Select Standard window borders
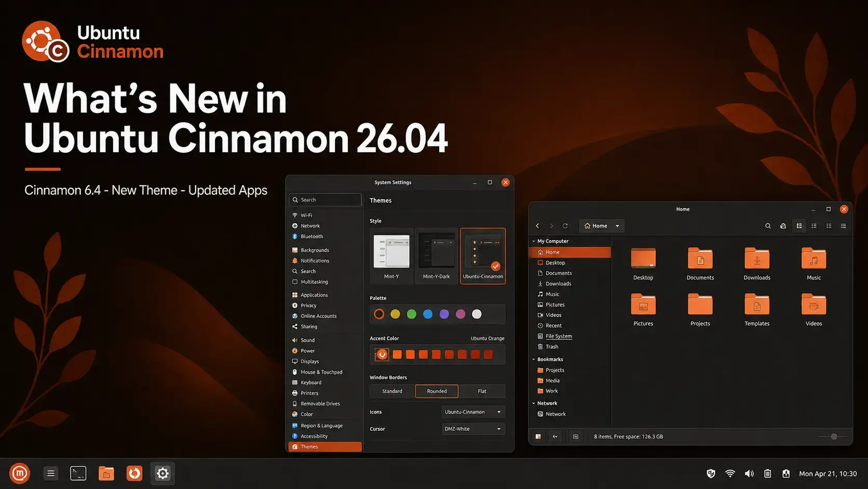 (x=392, y=391)
